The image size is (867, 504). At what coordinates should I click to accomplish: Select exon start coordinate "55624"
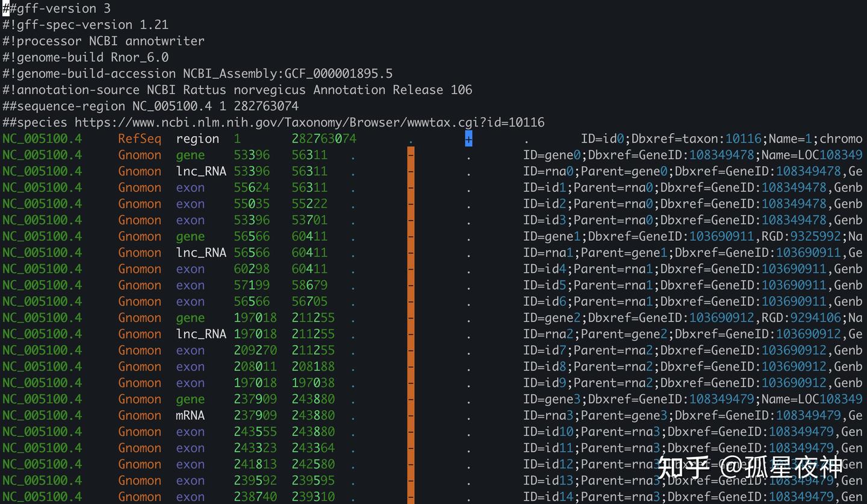252,187
